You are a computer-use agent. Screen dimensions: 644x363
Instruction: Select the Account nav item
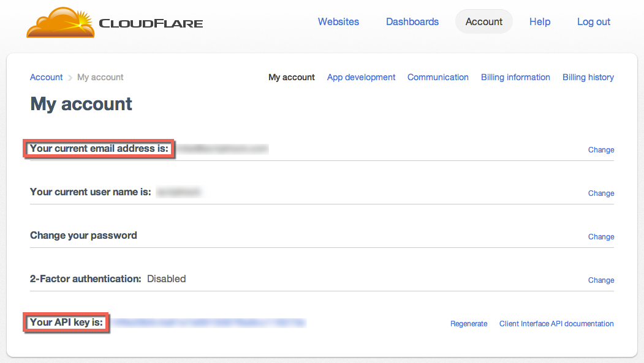pos(484,22)
